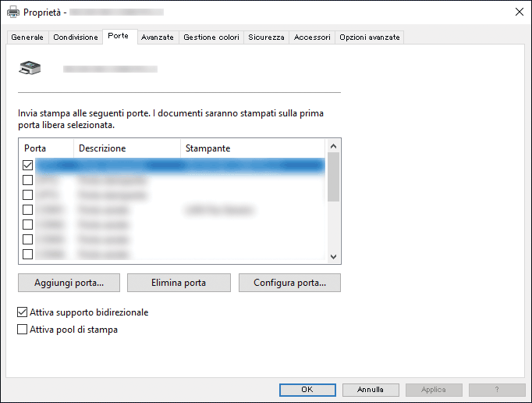Image resolution: width=532 pixels, height=403 pixels.
Task: Click the large printer icon below the tabs
Action: [30, 68]
